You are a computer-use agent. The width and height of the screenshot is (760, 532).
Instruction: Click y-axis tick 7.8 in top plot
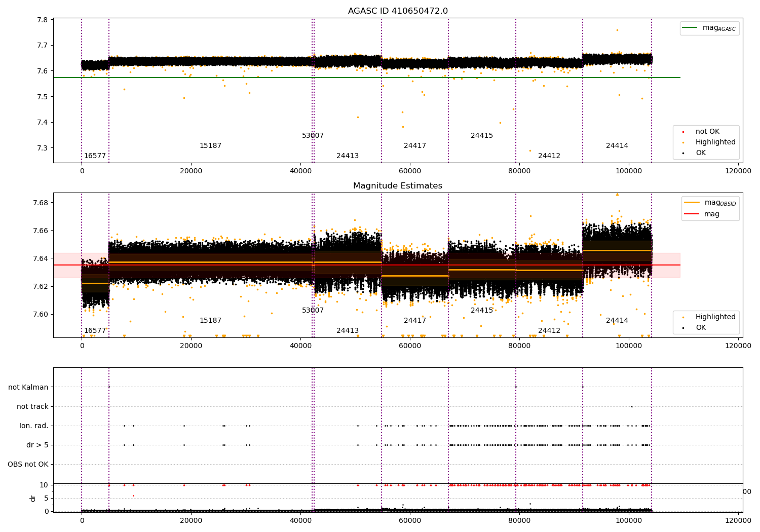tap(42, 20)
